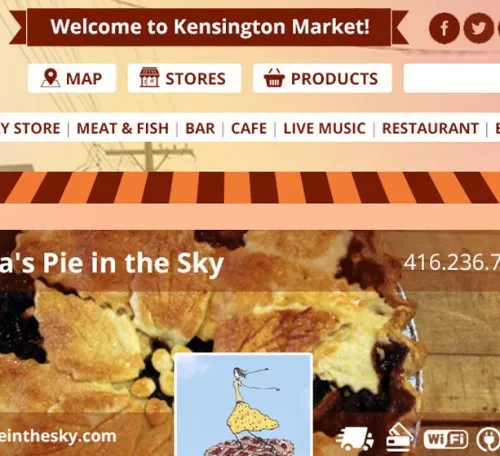500x456 pixels.
Task: Select the LIVE MUSIC category
Action: click(x=324, y=129)
